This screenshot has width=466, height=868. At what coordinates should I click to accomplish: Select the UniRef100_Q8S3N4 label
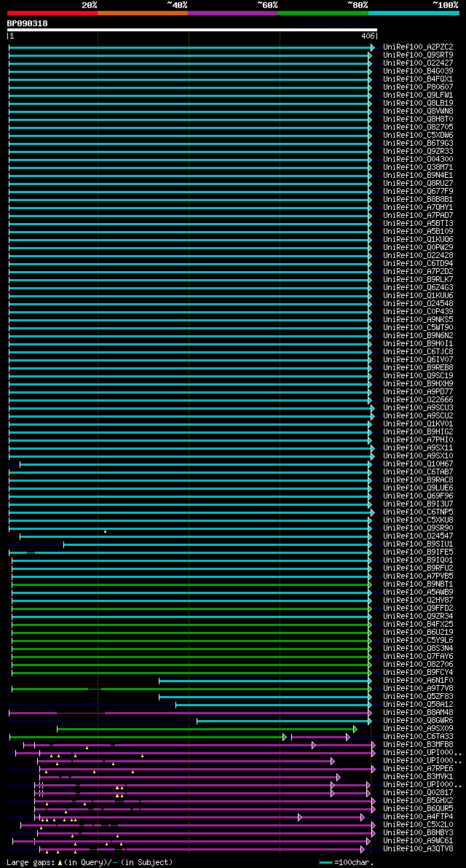(418, 649)
